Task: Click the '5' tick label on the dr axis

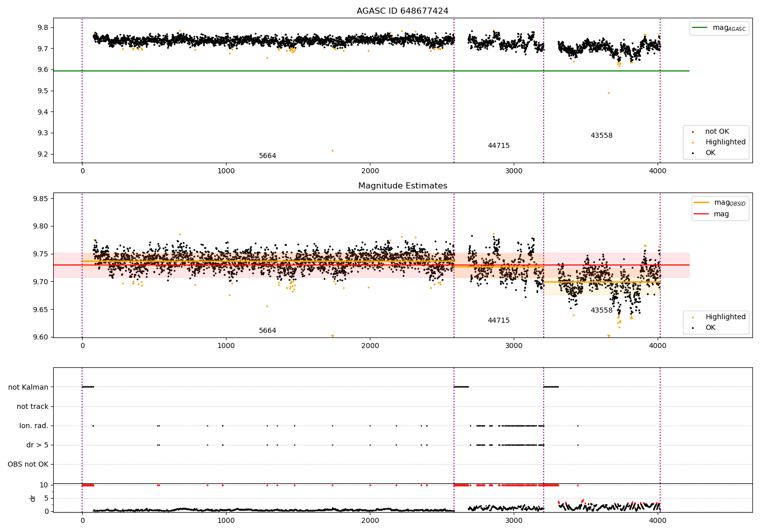Action: click(47, 499)
